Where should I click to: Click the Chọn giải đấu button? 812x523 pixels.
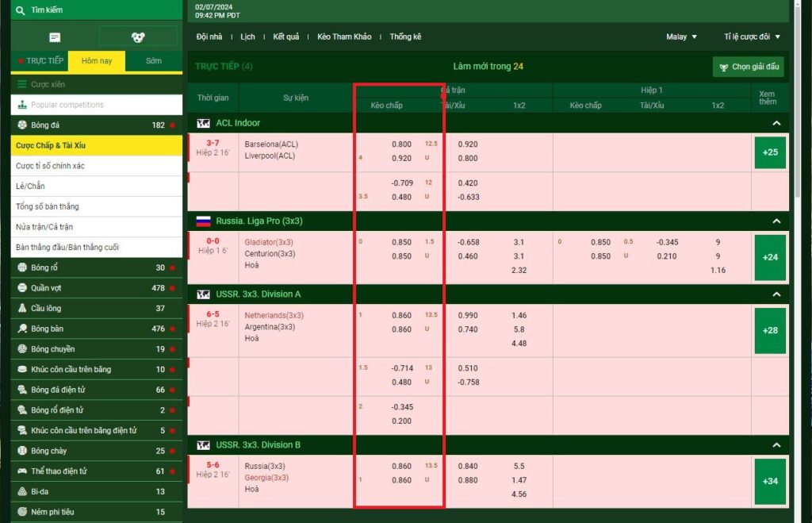(748, 67)
